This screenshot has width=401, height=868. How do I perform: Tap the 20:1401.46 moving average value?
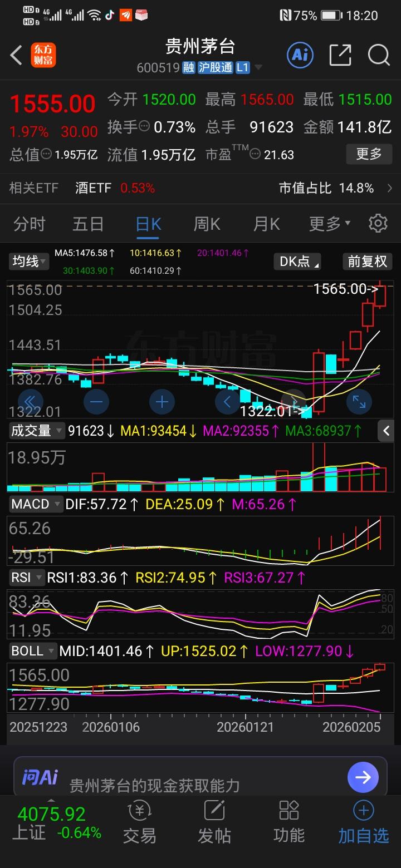[223, 253]
